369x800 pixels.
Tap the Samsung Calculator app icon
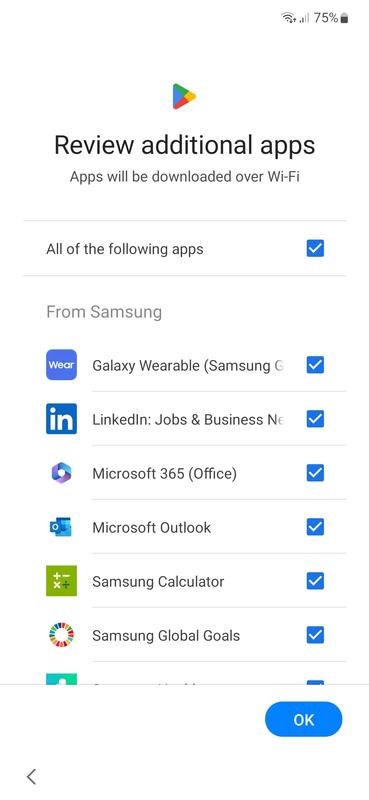(x=61, y=581)
